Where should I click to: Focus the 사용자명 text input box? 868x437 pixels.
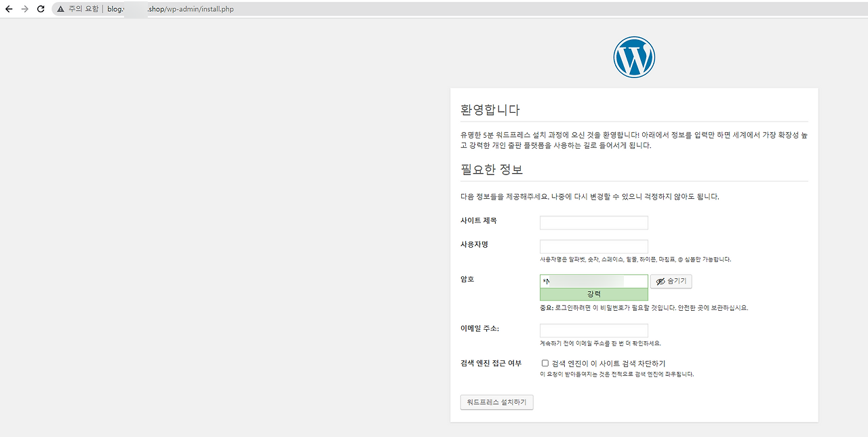(594, 247)
